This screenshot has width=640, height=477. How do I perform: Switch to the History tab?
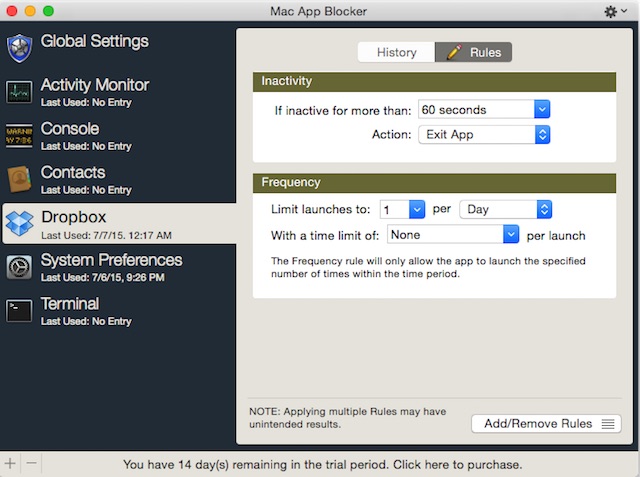[396, 52]
